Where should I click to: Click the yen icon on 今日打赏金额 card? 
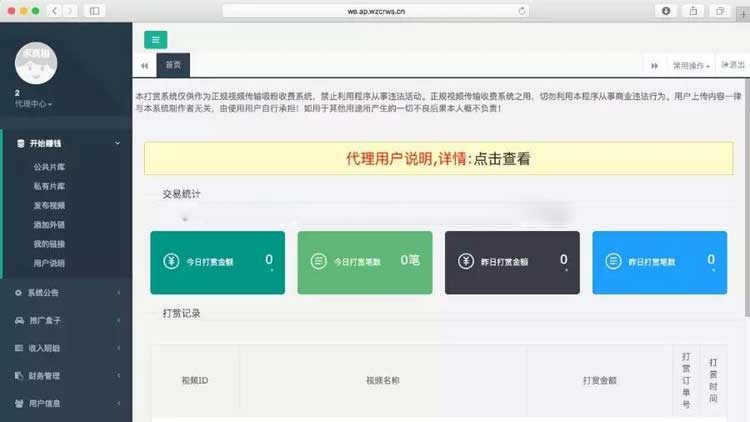point(171,262)
